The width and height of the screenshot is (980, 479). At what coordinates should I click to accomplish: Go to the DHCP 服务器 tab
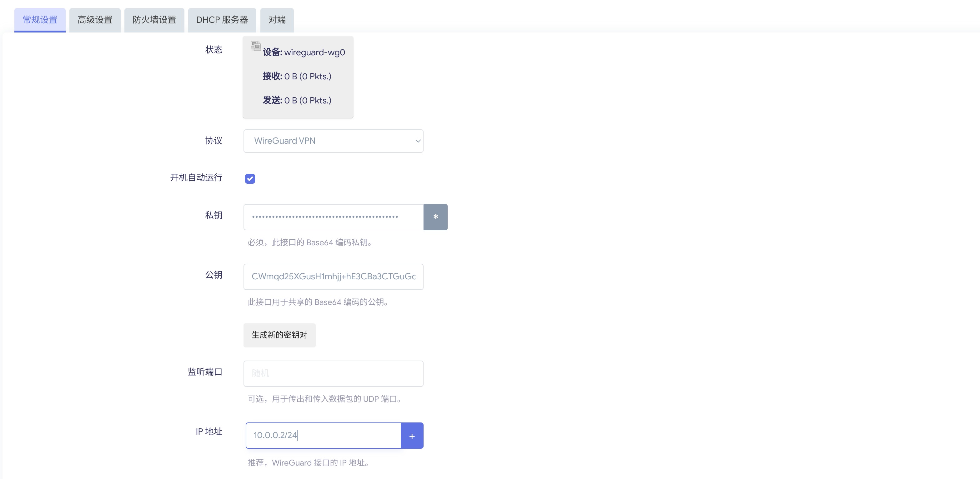click(x=222, y=20)
